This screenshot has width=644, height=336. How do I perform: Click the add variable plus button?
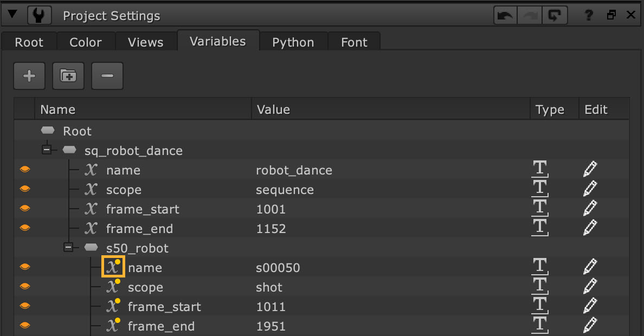[29, 76]
